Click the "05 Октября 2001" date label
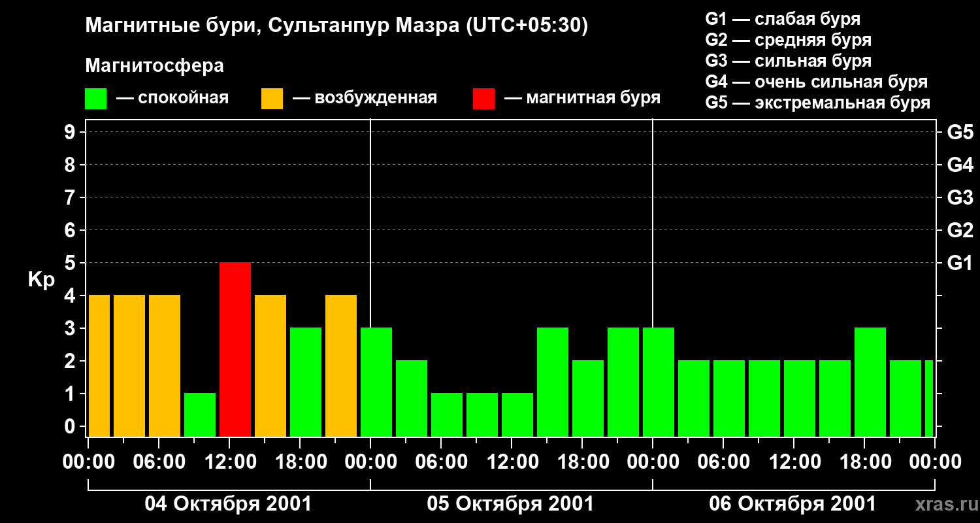980x523 pixels. point(510,504)
